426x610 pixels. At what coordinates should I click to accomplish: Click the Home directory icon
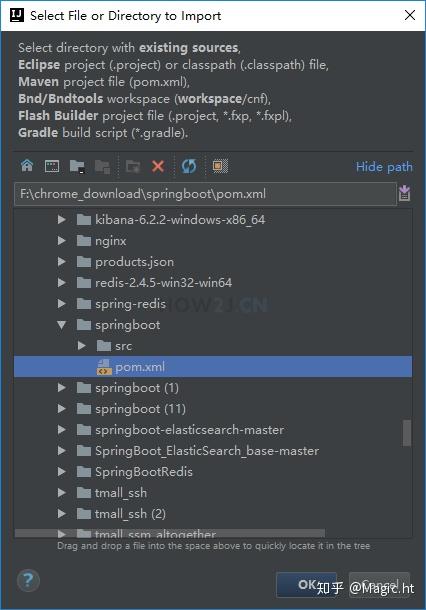tap(27, 166)
